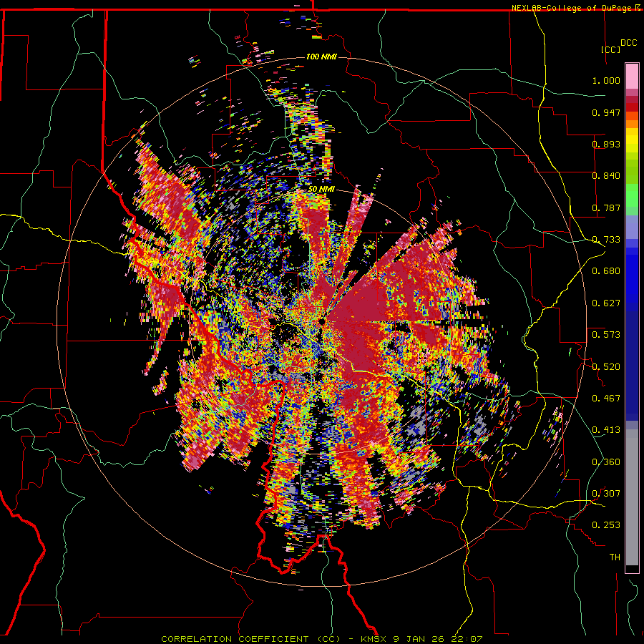Pick the bright green swatch near 0.787

pyautogui.click(x=632, y=199)
